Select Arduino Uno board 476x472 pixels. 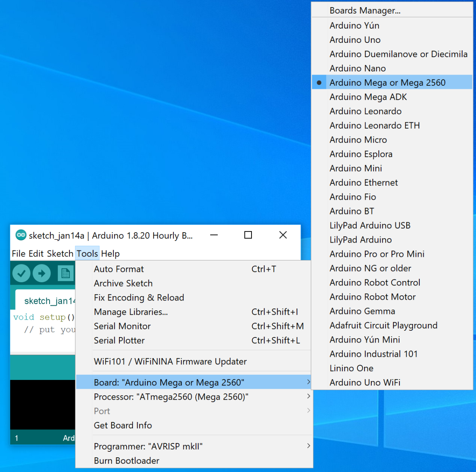[x=392, y=40]
